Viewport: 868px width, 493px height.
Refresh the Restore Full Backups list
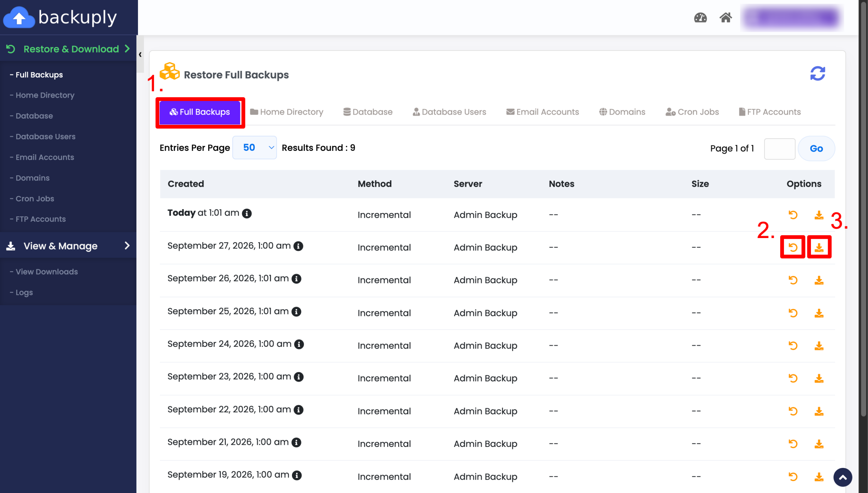click(x=817, y=74)
